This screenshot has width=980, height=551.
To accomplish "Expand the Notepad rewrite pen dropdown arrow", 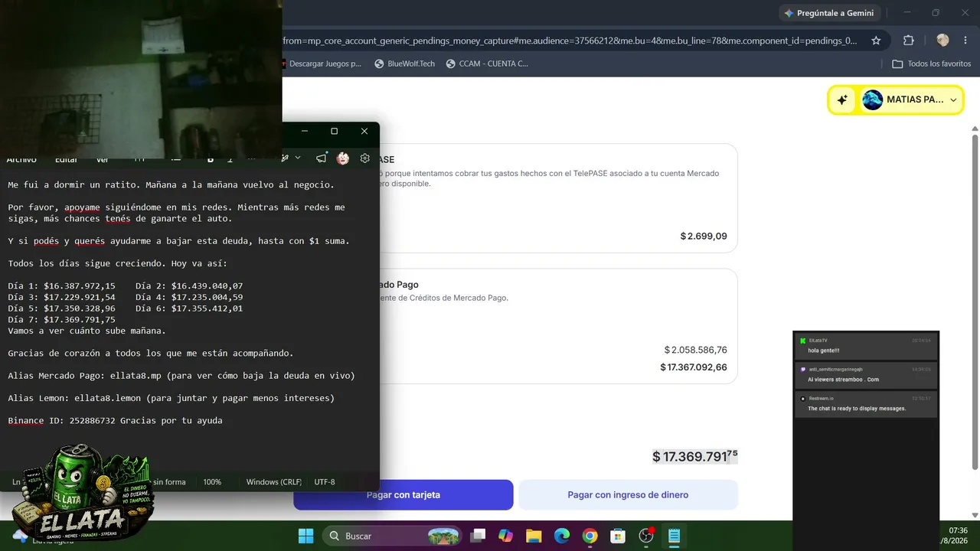I will coord(298,158).
